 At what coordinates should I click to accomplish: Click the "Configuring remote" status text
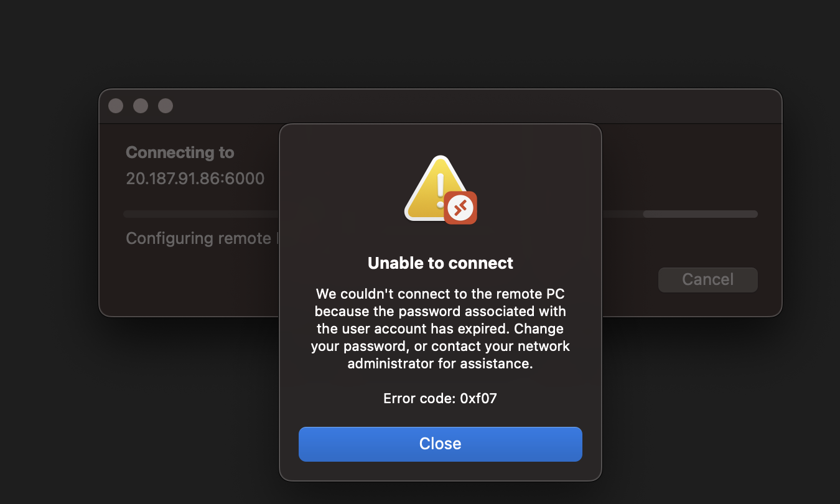[198, 238]
